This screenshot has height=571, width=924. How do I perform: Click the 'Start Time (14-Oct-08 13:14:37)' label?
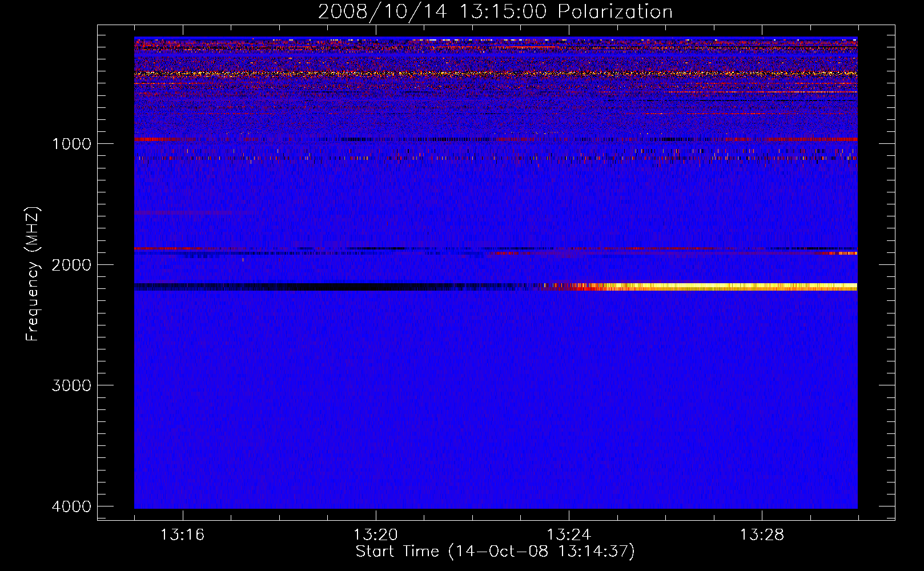495,552
